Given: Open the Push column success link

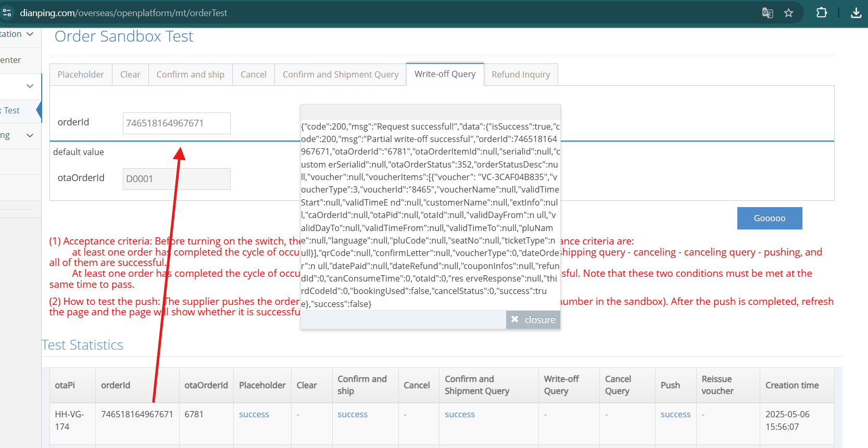Looking at the screenshot, I should [x=675, y=415].
